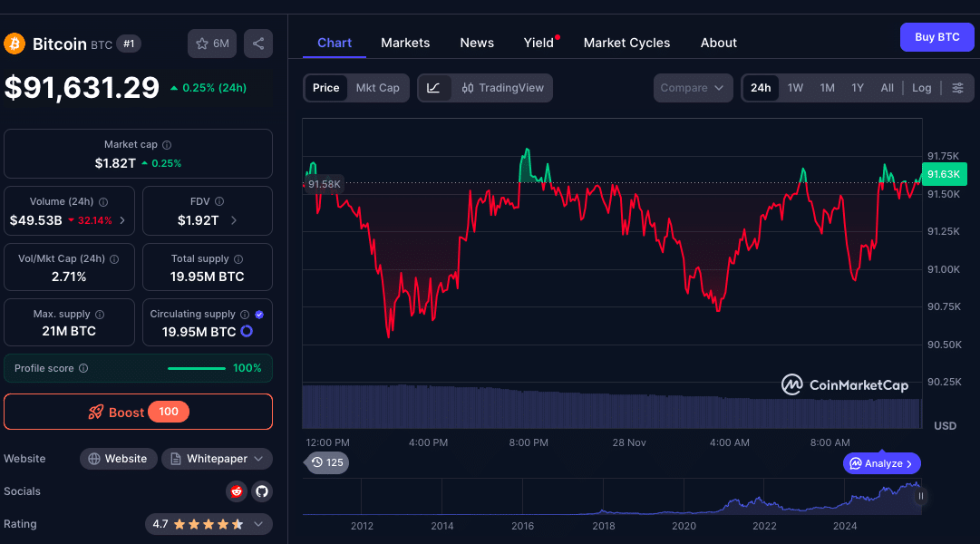Click the share icon button
Viewport: 980px width, 544px height.
258,44
